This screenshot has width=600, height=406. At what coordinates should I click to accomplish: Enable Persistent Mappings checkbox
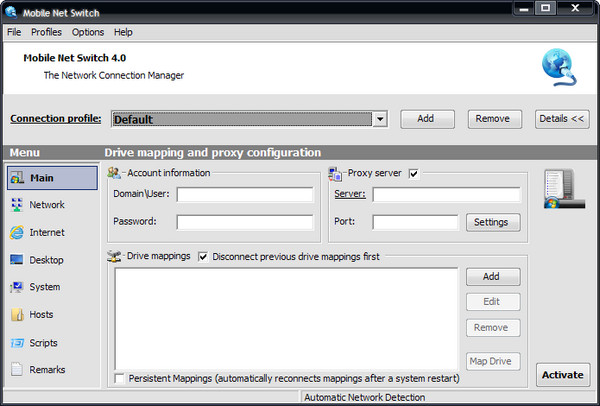[x=120, y=379]
